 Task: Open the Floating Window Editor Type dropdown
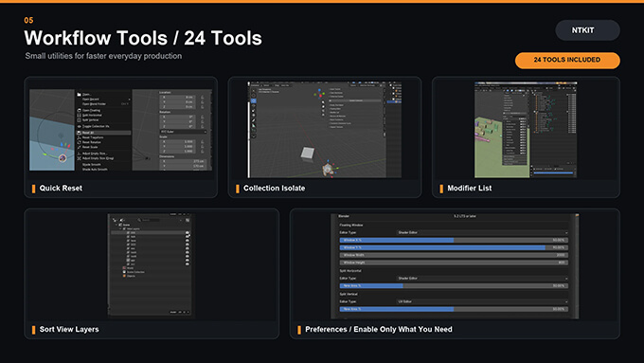(x=483, y=233)
